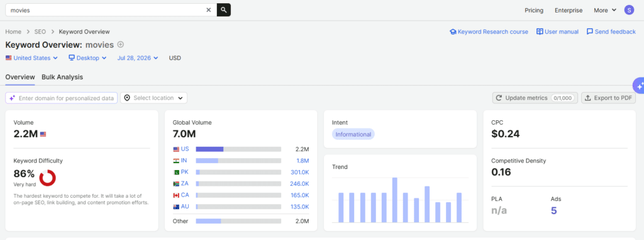The height and width of the screenshot is (240, 644).
Task: Expand the More menu
Action: point(605,10)
